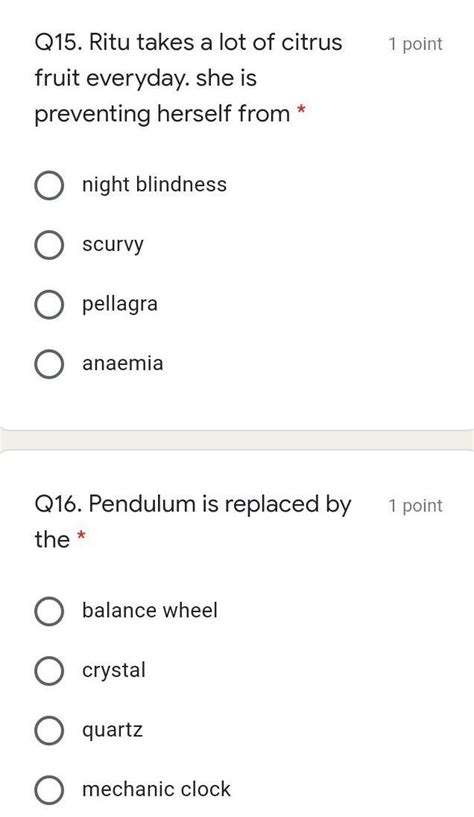Click the 'night blindness' answer label text
Screen dimensions: 474x817
pyautogui.click(x=154, y=185)
